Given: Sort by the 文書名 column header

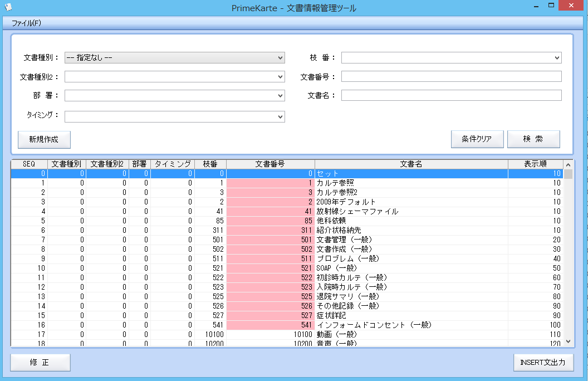Looking at the screenshot, I should click(x=411, y=164).
